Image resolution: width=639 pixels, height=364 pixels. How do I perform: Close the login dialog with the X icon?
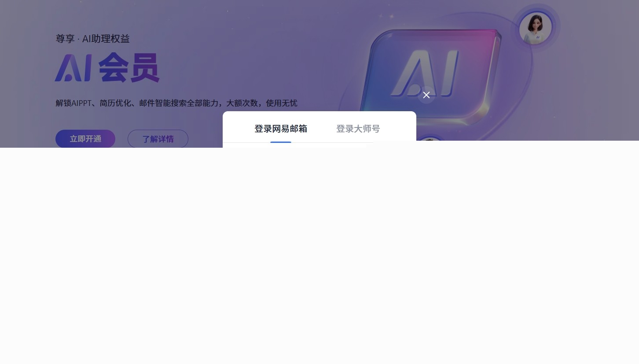tap(426, 95)
